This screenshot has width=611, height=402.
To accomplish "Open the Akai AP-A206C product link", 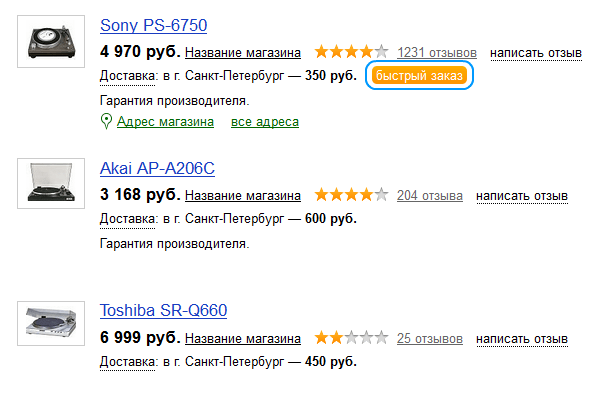I will tap(158, 167).
